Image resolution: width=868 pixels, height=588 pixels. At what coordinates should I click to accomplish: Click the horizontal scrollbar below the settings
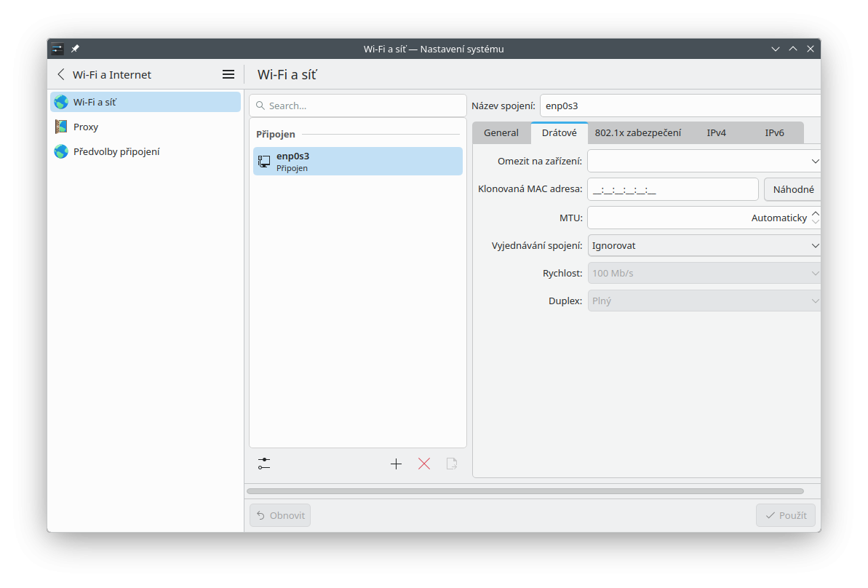coord(525,491)
